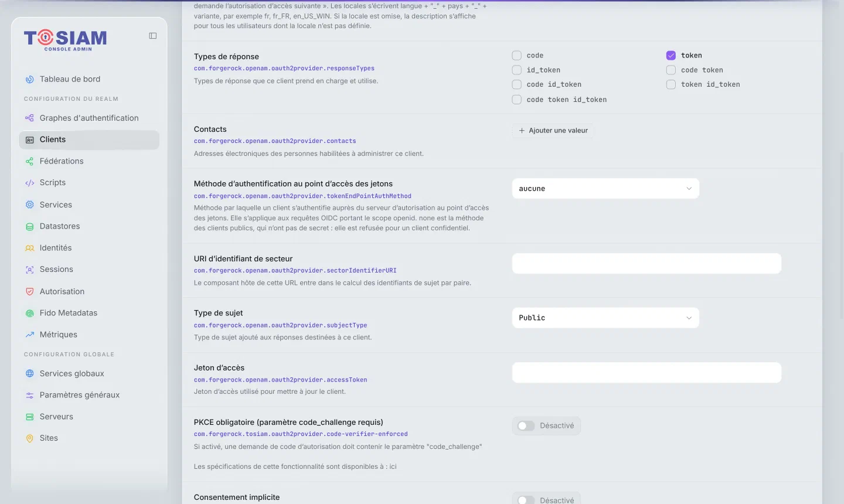The image size is (844, 504).
Task: Click the tokenEndPointAuthMethod property key text
Action: [302, 196]
